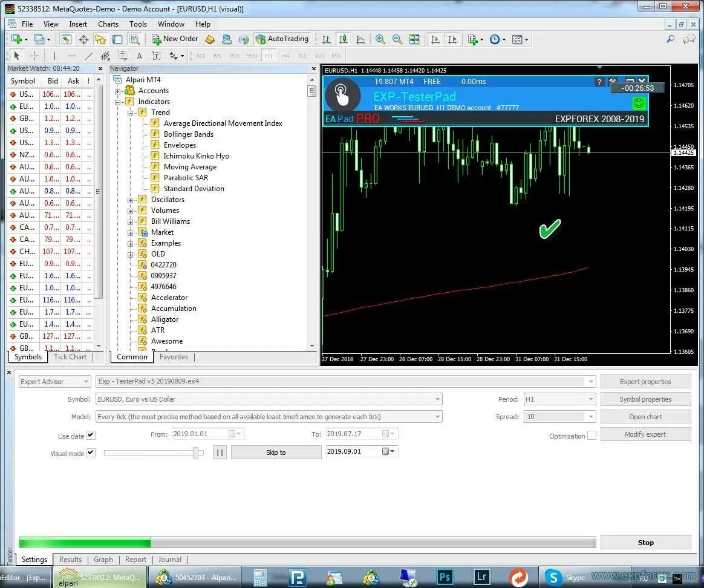Click the question mark on EA Pad panel

click(599, 81)
